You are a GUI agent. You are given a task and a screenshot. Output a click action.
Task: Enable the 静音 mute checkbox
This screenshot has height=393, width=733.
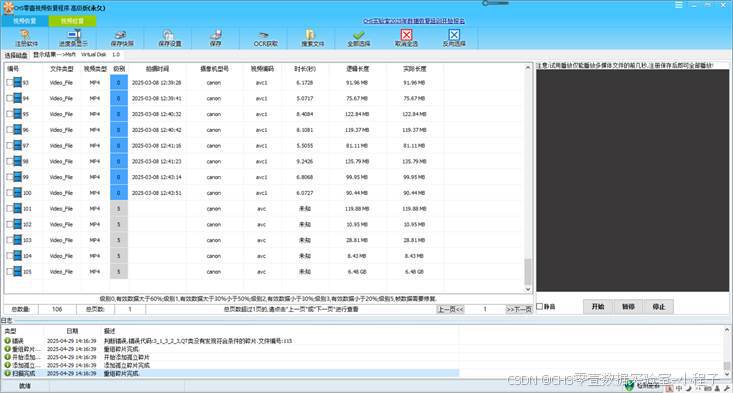click(x=540, y=307)
